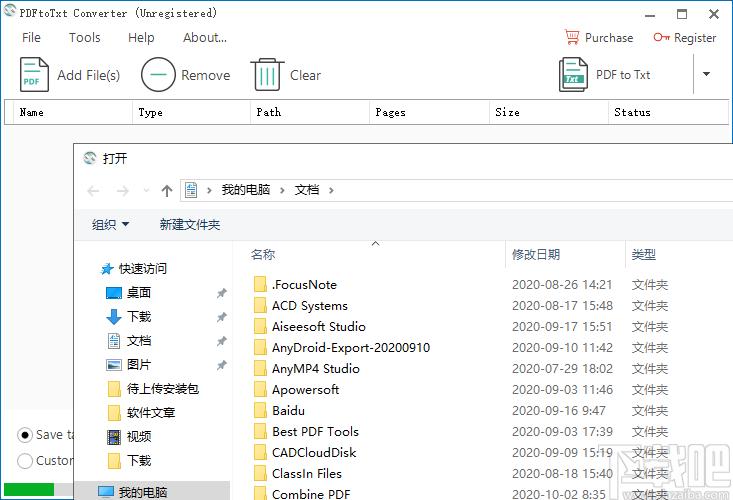Click the up-one-level arrow in Open dialog
The height and width of the screenshot is (500, 733).
167,191
